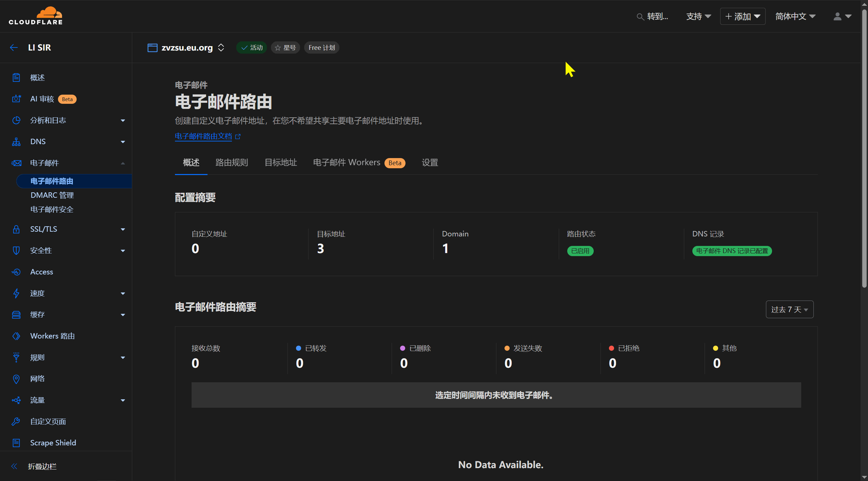
Task: Click the back arrow beside LI SIR
Action: coord(14,47)
